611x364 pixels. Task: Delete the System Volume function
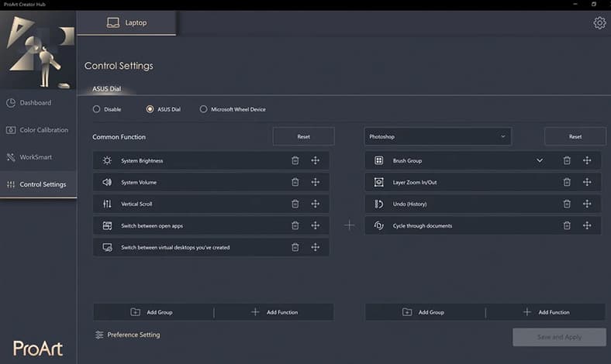(x=295, y=182)
